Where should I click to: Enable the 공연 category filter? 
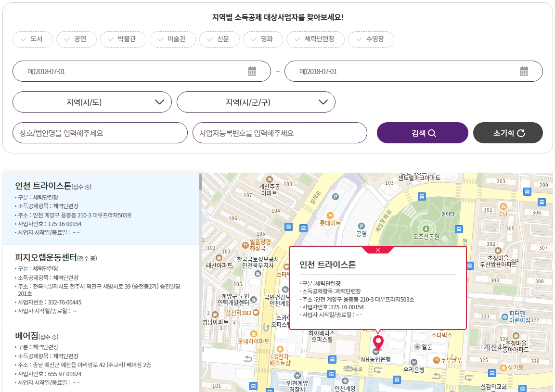pyautogui.click(x=76, y=39)
